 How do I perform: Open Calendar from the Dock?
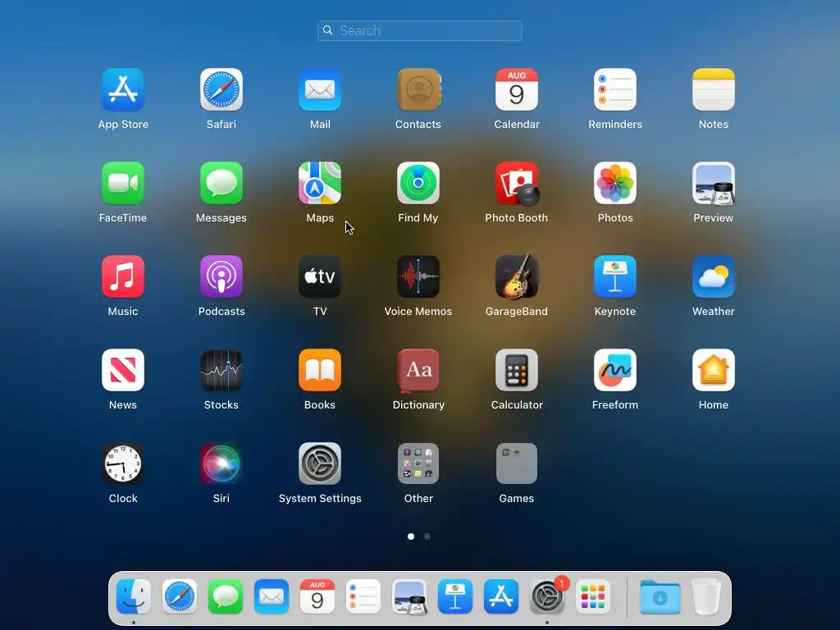(317, 596)
